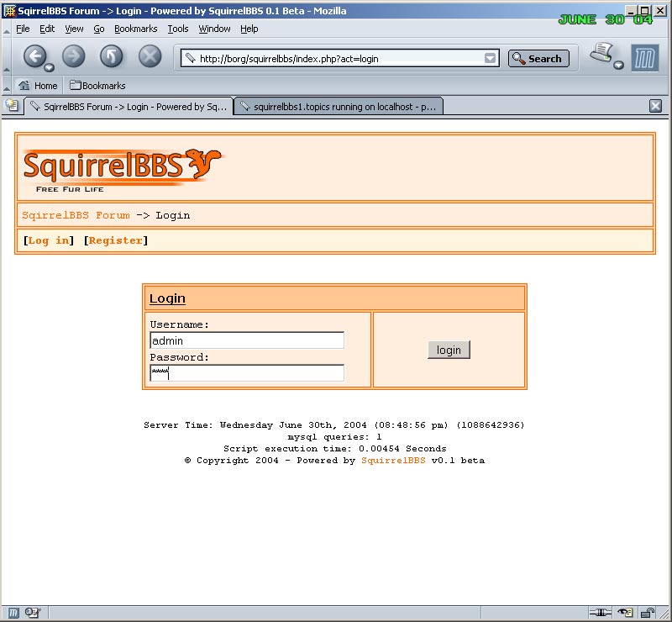Open the Home page from the personal toolbar
The height and width of the screenshot is (622, 672).
tap(38, 86)
